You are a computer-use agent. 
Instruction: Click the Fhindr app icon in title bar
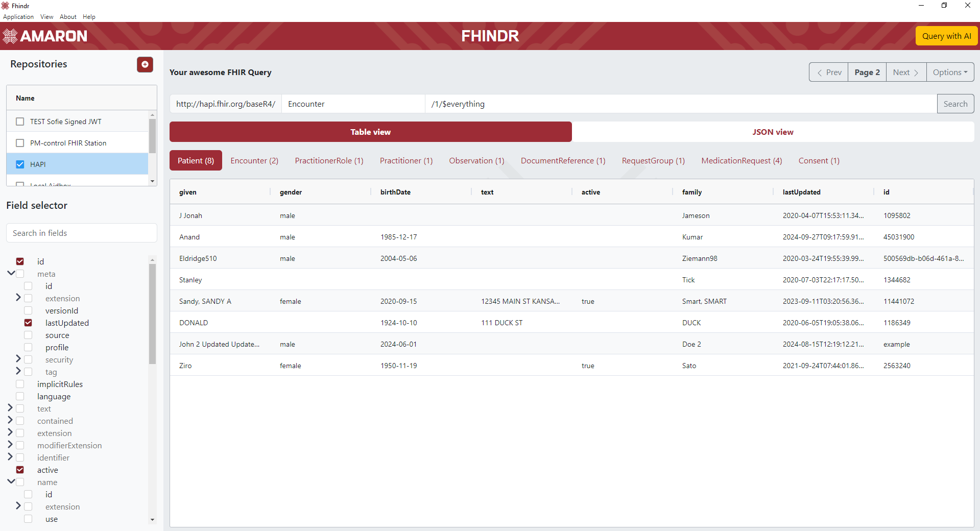coord(6,6)
